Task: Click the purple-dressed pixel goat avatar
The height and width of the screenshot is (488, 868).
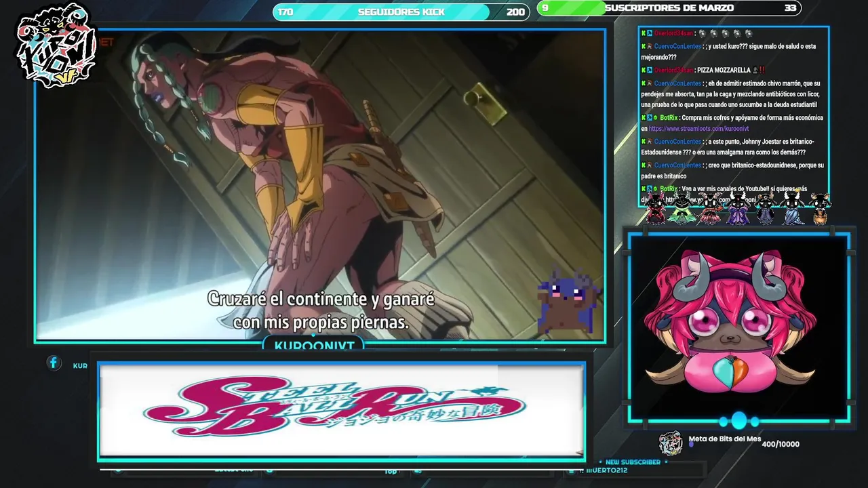Action: pyautogui.click(x=738, y=209)
